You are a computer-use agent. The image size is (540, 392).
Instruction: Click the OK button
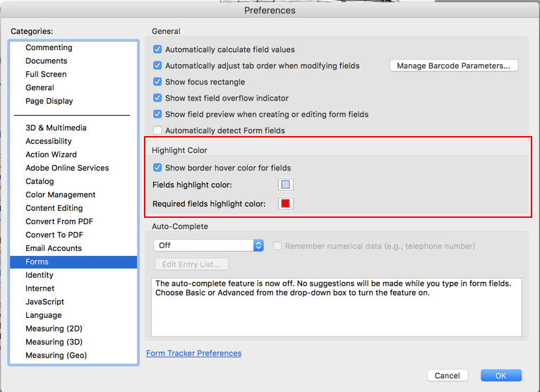501,376
